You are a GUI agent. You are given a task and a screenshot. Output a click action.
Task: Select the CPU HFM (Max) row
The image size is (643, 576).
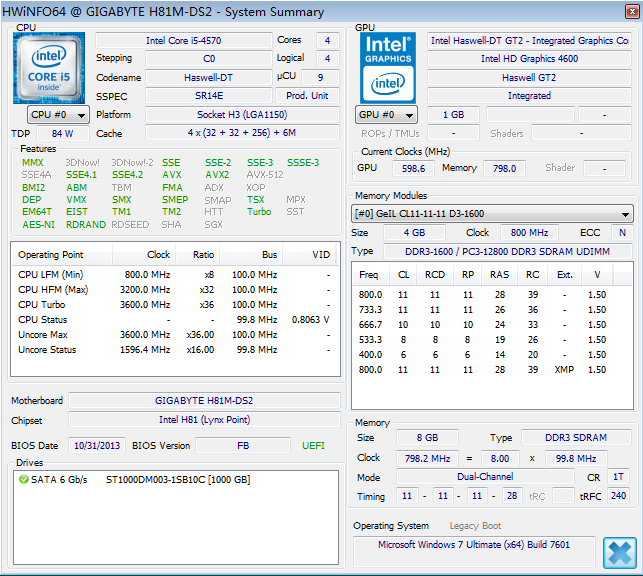tap(175, 290)
